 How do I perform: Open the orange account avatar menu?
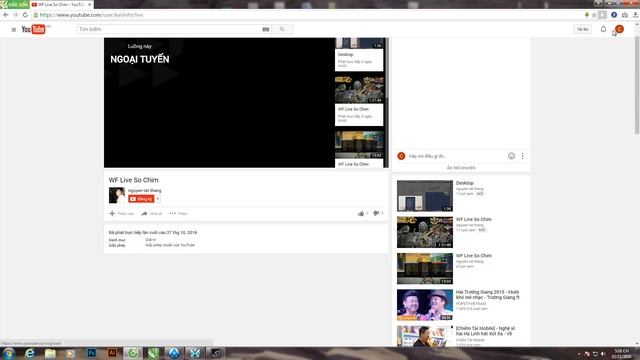[x=619, y=29]
